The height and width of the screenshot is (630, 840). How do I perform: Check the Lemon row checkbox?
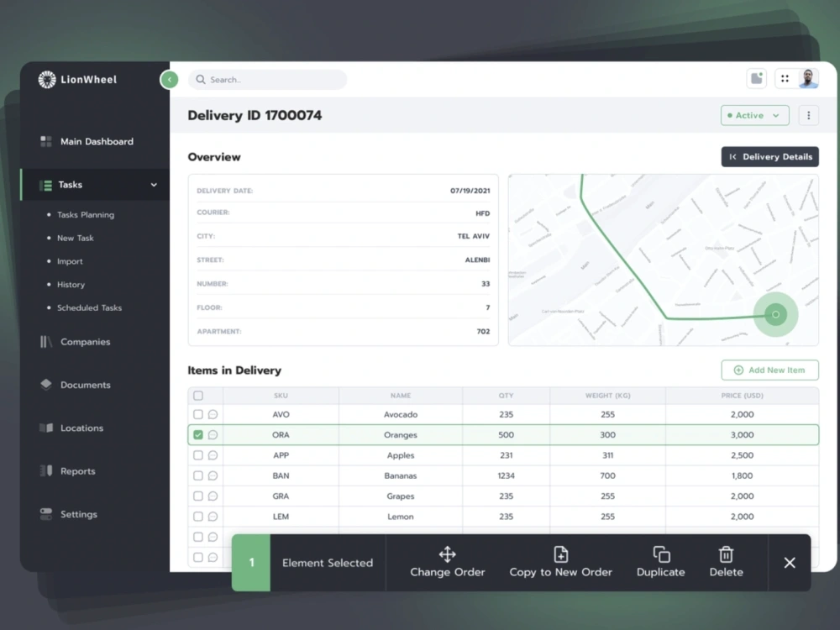198,517
